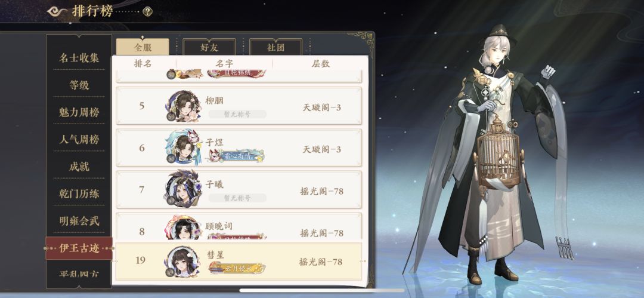This screenshot has width=644, height=298.
Task: Select 人气周榜 in the sidebar
Action: click(79, 140)
